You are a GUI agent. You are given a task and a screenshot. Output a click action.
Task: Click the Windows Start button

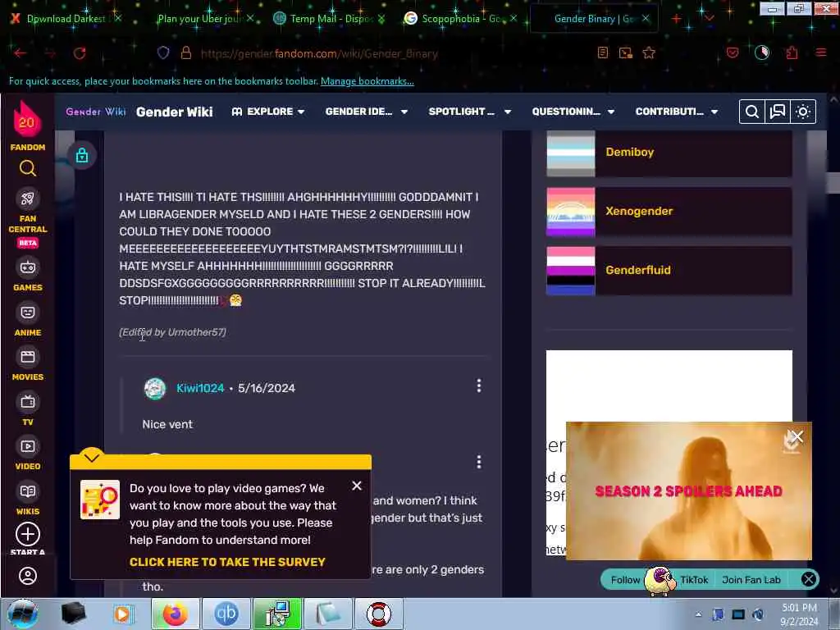[x=23, y=614]
